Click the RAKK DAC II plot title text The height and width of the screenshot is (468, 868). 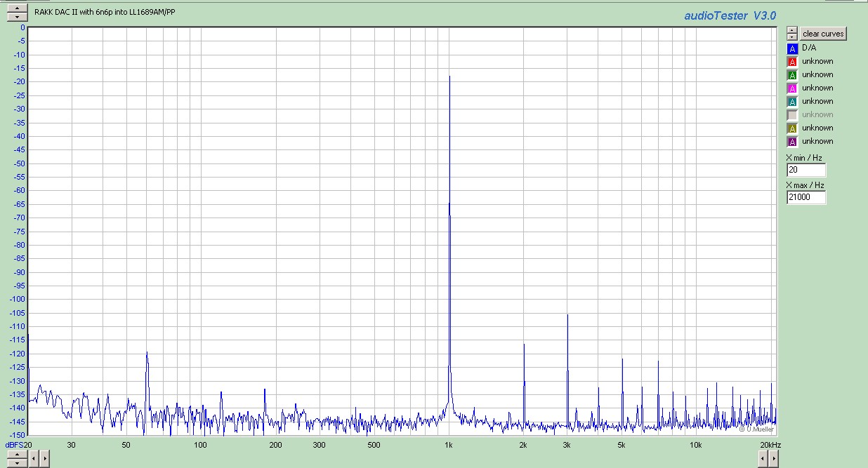[x=105, y=13]
